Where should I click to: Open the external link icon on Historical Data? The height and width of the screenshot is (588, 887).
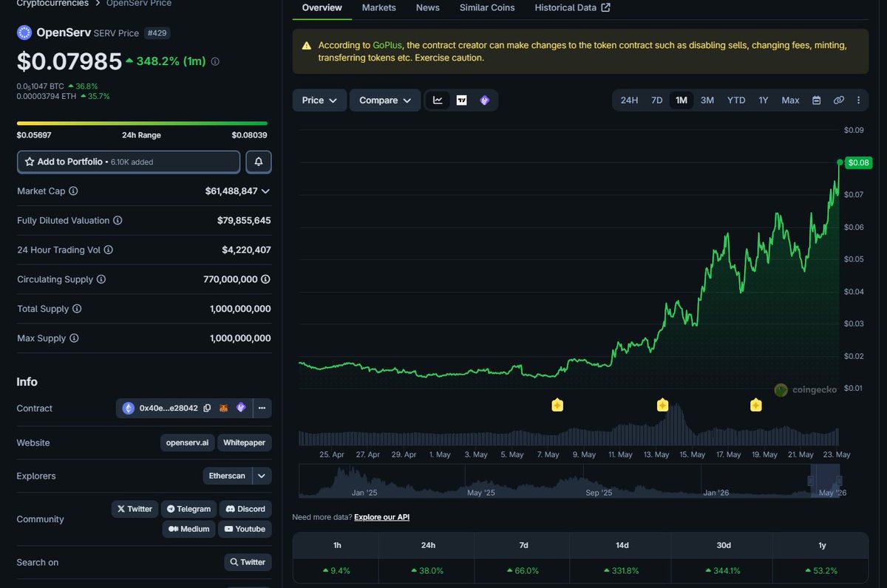tap(606, 7)
